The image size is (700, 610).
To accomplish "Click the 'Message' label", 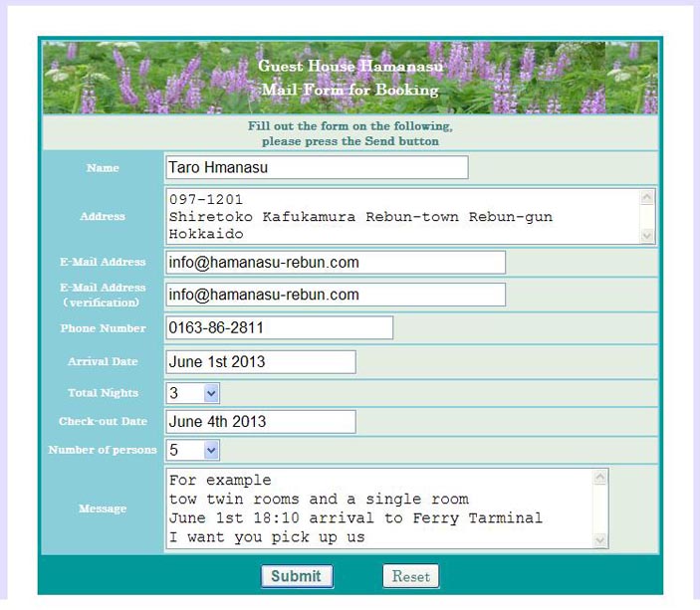I will [x=103, y=508].
